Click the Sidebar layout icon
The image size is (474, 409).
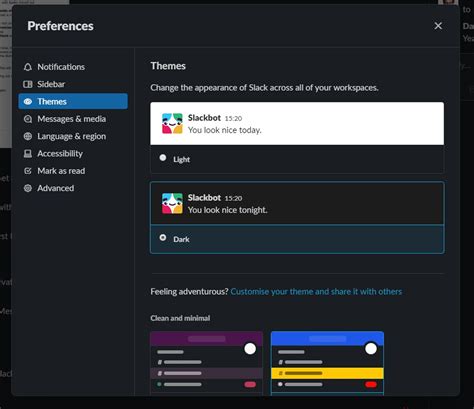(x=28, y=84)
